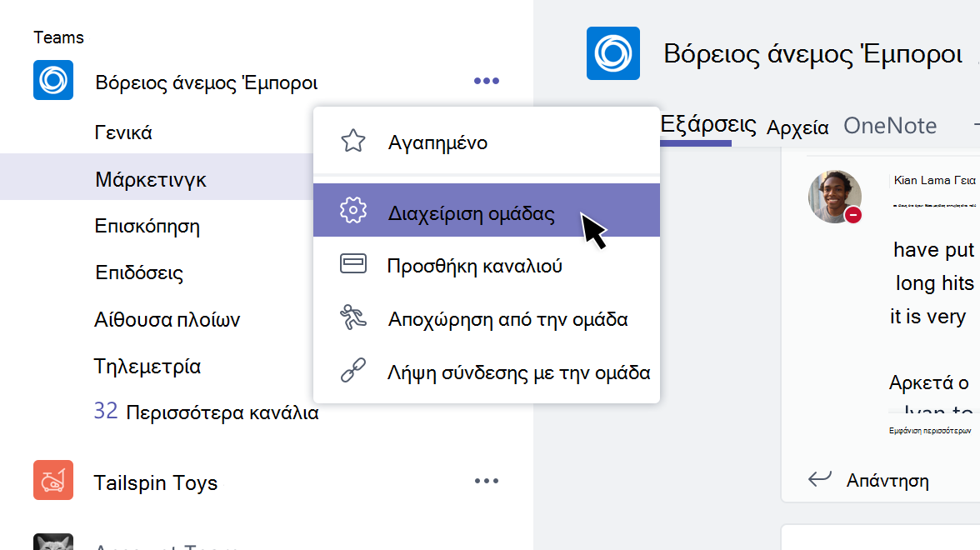The width and height of the screenshot is (980, 550).
Task: Open more options for Βόρειος άνεμος Έμποροι team
Action: point(487,81)
